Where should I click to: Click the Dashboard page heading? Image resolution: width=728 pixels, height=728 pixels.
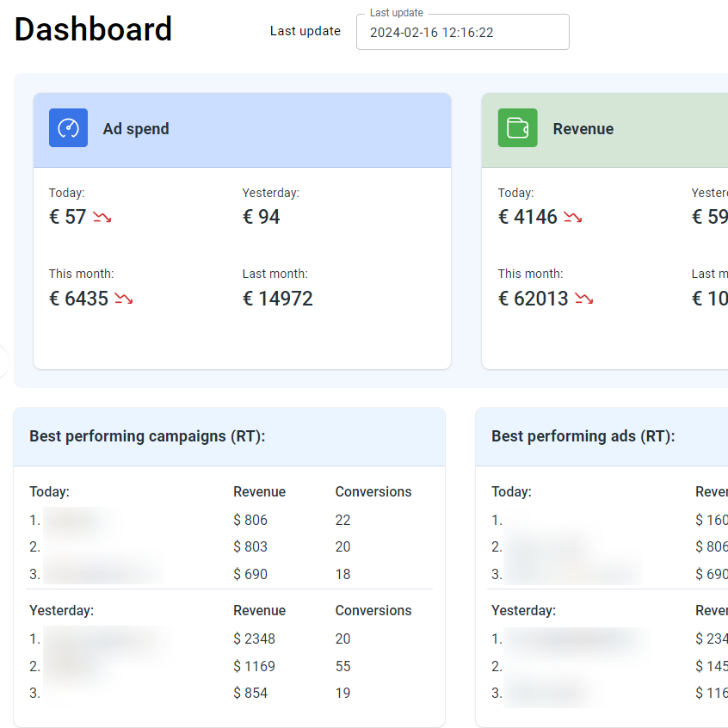click(93, 29)
